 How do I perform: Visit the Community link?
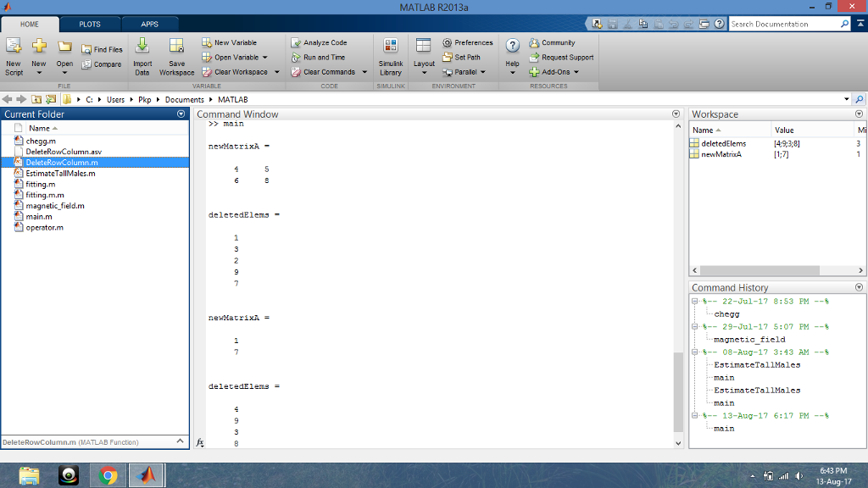(x=552, y=42)
